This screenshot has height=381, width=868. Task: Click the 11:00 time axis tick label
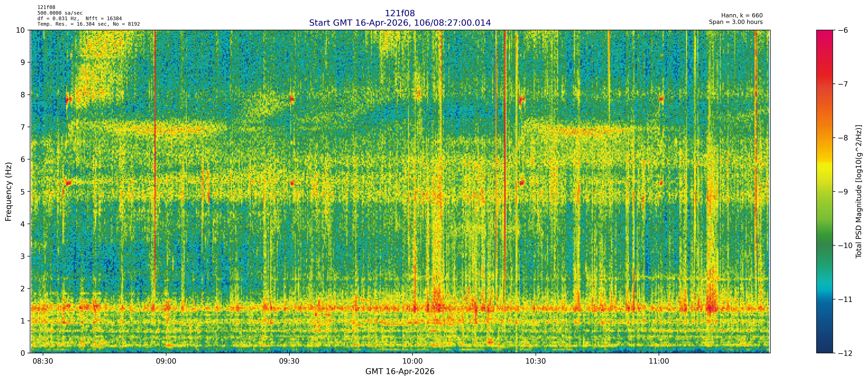click(659, 362)
